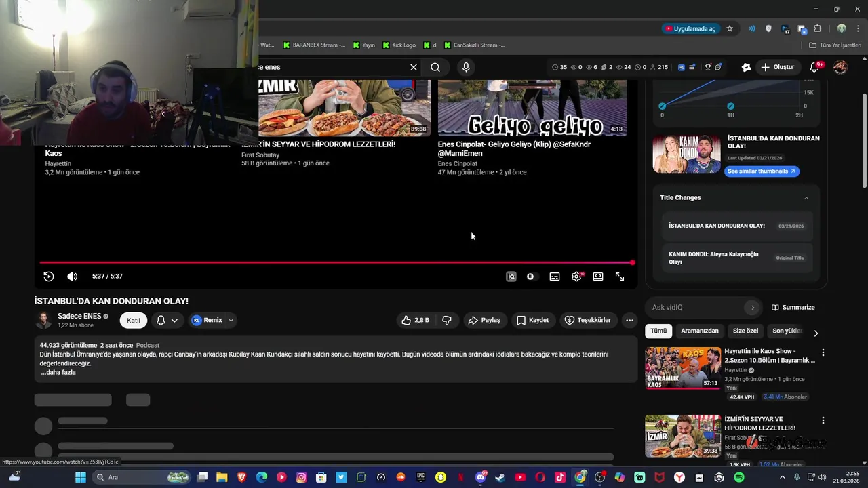Save the video using Kaydet
The height and width of the screenshot is (488, 868).
[x=532, y=320]
